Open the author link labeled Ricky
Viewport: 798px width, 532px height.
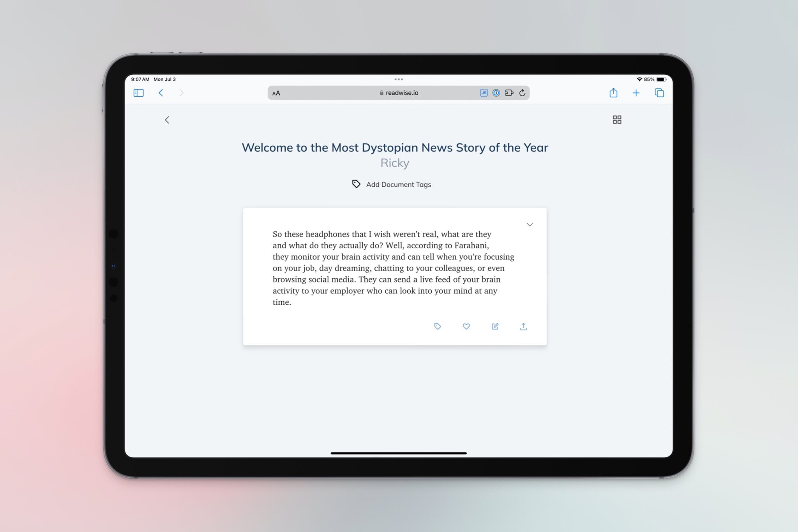tap(395, 163)
